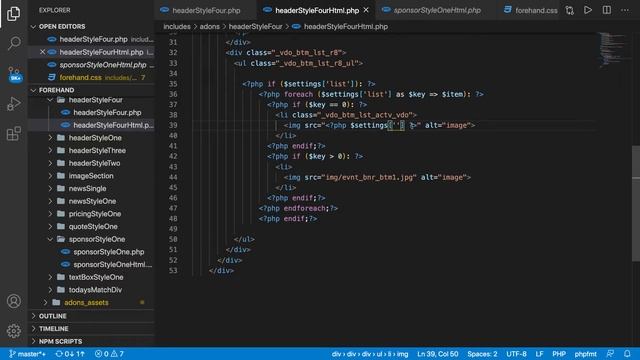Change end of line sequence LF
This screenshot has height=360, width=640.
click(x=539, y=354)
